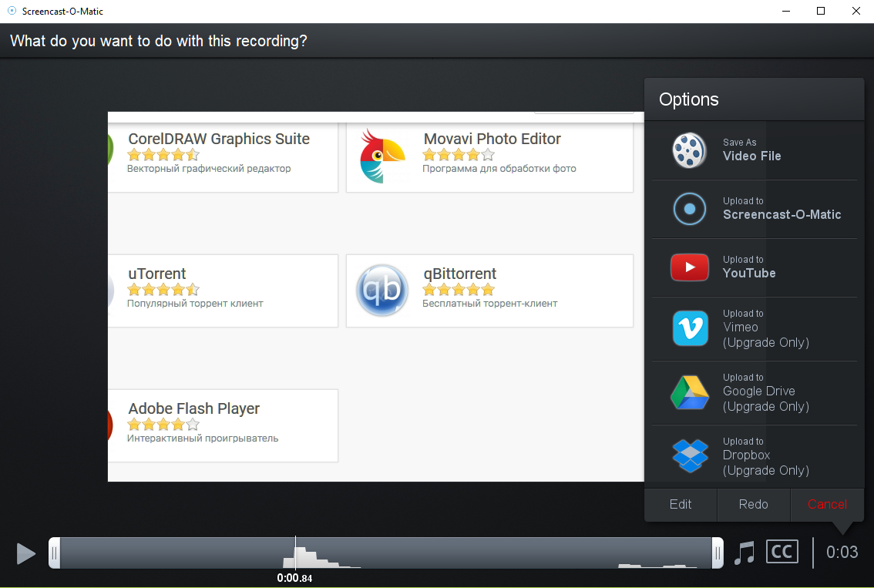Click the Screencast-O-Matic title bar app icon
This screenshot has width=874, height=588.
(x=12, y=11)
